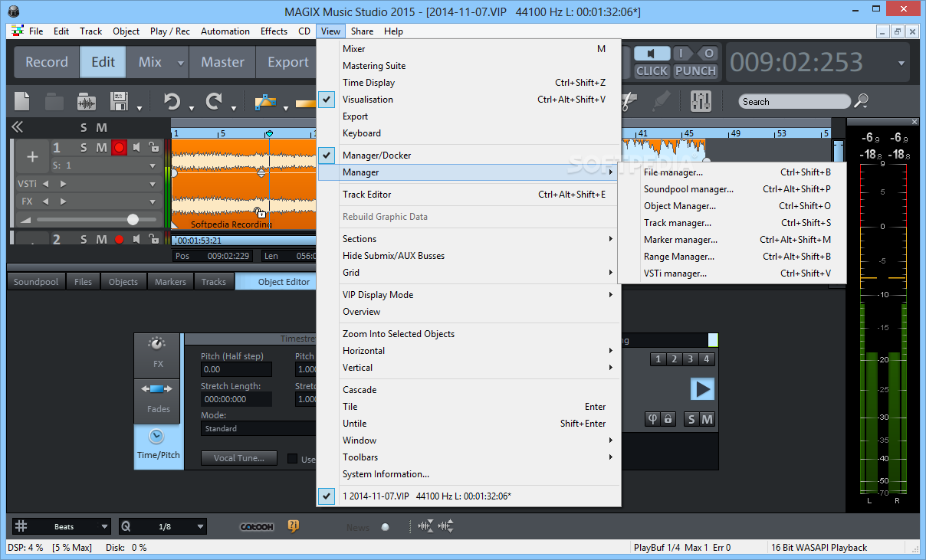Click the magnifying glass search icon
The height and width of the screenshot is (560, 926).
click(x=862, y=100)
